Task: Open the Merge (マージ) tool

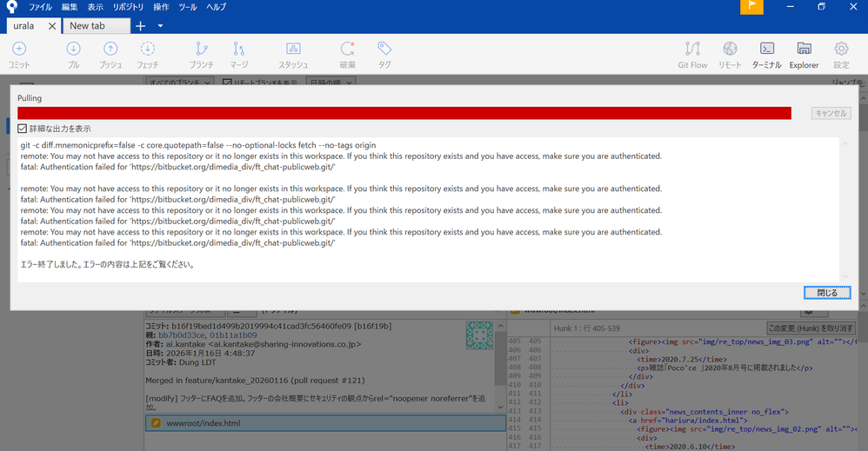Action: coord(238,49)
